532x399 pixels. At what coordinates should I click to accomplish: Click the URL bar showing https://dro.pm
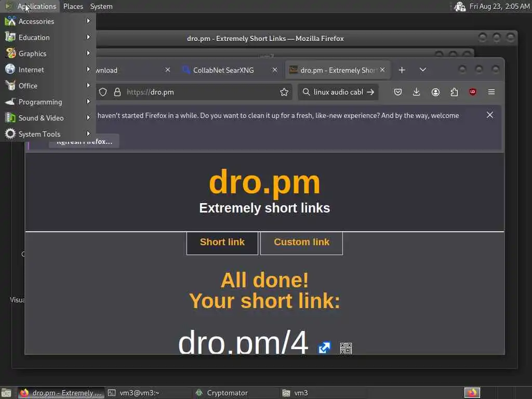[200, 92]
